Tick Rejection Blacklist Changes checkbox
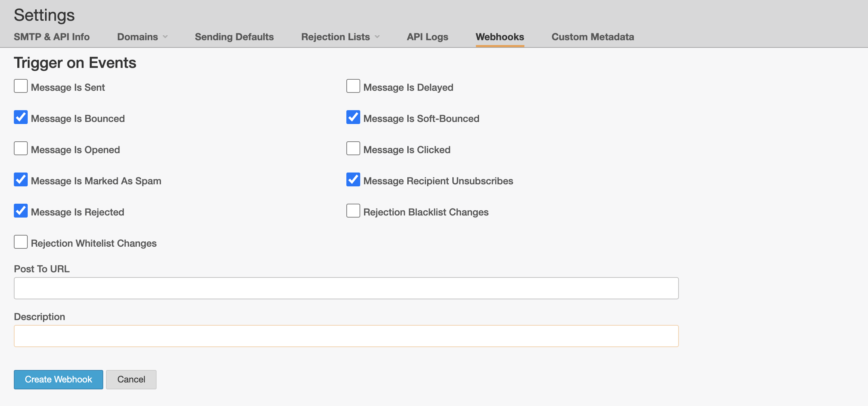Image resolution: width=868 pixels, height=406 pixels. pyautogui.click(x=353, y=211)
